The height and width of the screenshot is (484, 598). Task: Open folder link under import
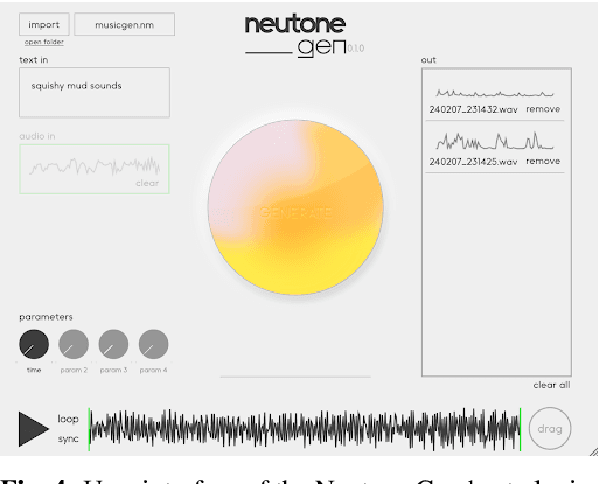44,42
